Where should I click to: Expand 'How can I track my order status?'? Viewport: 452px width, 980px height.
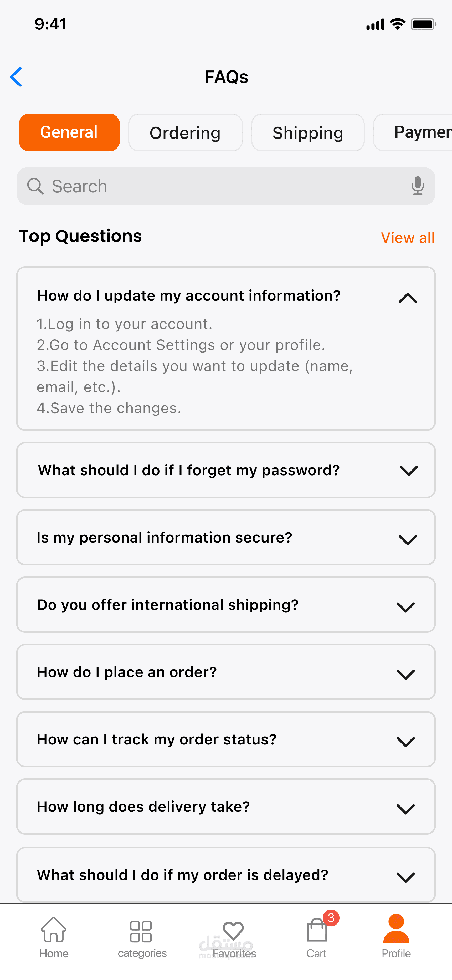(405, 742)
